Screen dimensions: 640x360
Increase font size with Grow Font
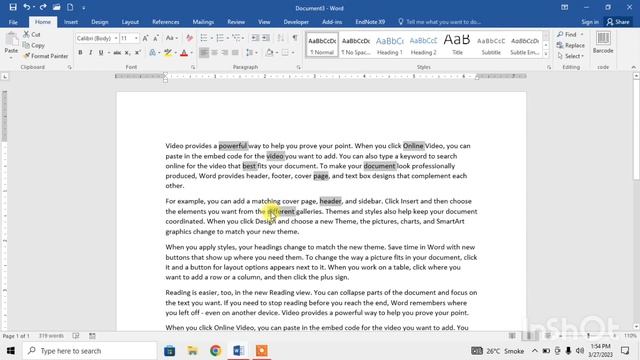pyautogui.click(x=145, y=38)
